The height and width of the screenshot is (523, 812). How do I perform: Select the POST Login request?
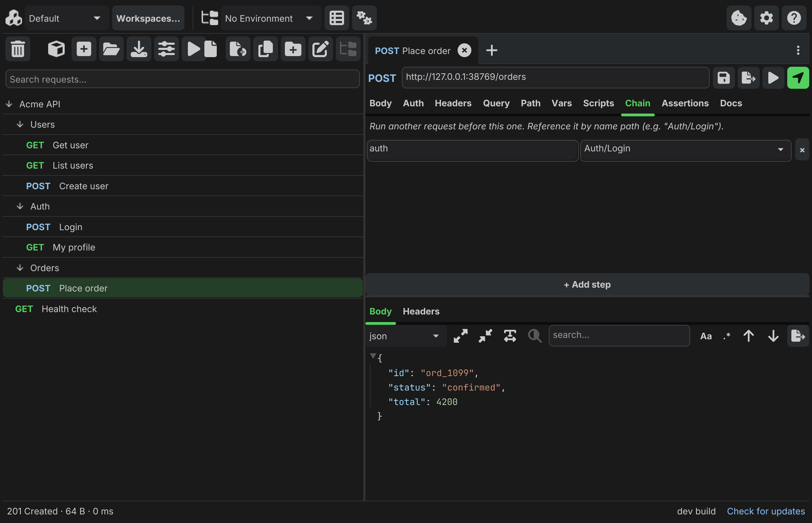pyautogui.click(x=183, y=227)
